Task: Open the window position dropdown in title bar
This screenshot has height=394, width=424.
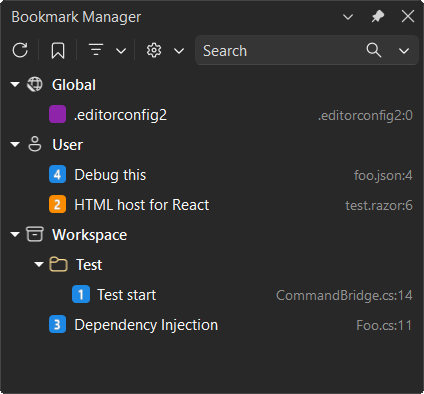Action: tap(348, 17)
